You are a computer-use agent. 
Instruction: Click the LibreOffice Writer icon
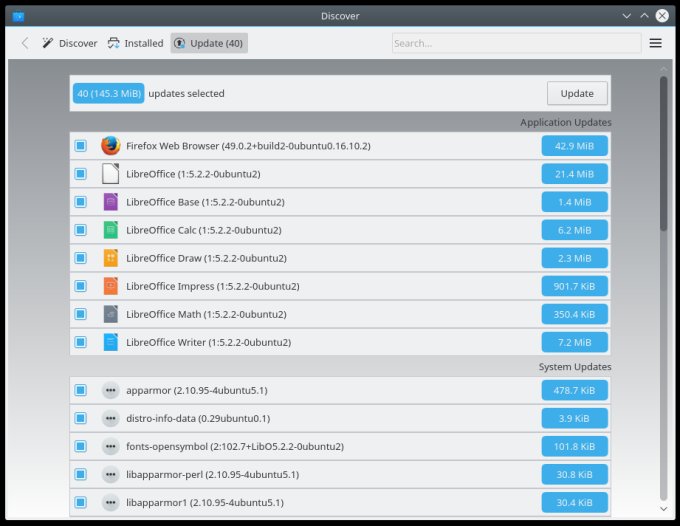pos(110,342)
